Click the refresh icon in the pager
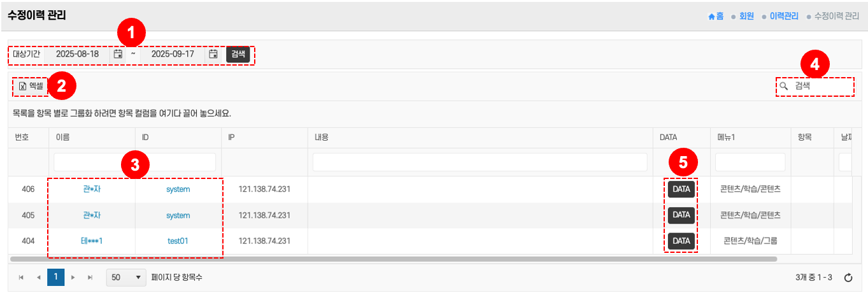The width and height of the screenshot is (868, 293). pos(848,278)
